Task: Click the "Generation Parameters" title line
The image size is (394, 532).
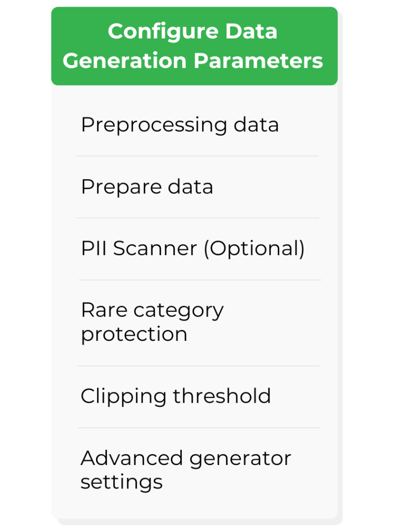Action: (193, 61)
